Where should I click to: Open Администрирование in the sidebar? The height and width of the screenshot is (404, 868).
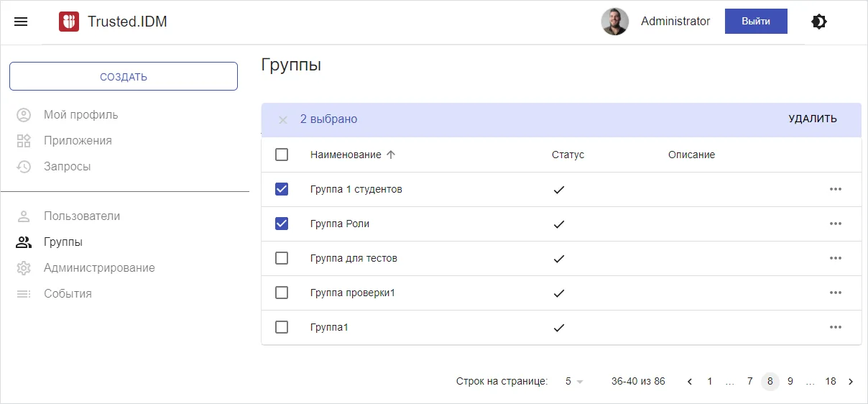point(98,267)
